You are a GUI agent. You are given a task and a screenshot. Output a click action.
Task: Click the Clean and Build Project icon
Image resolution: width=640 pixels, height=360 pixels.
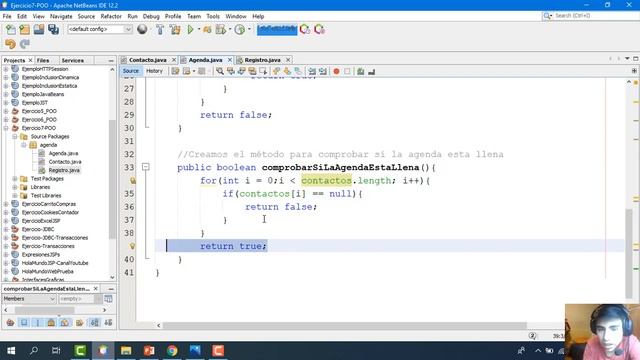(175, 29)
